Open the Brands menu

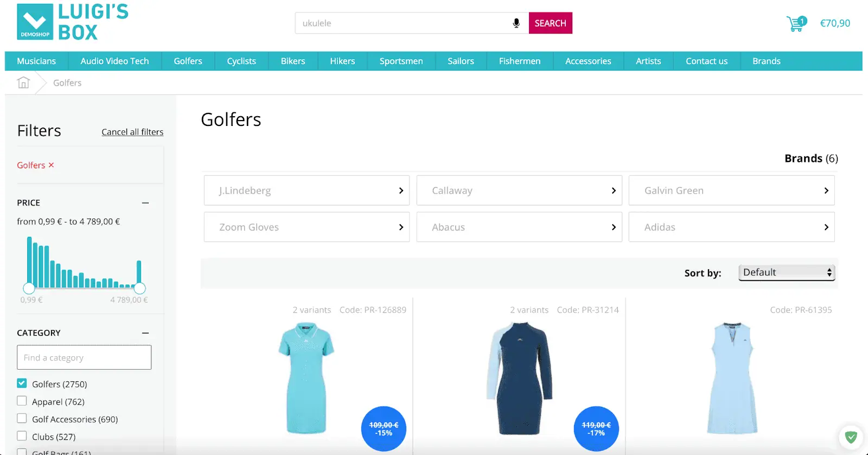766,61
